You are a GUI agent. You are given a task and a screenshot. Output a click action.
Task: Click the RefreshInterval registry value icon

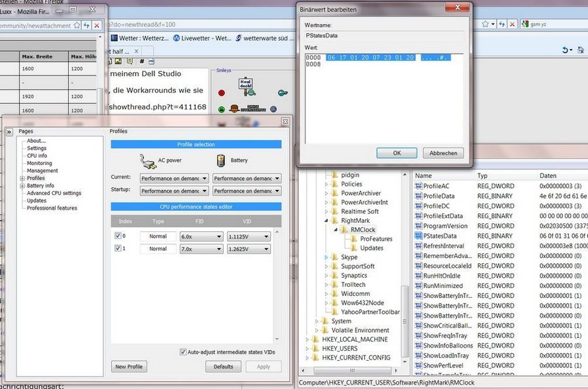tap(418, 246)
